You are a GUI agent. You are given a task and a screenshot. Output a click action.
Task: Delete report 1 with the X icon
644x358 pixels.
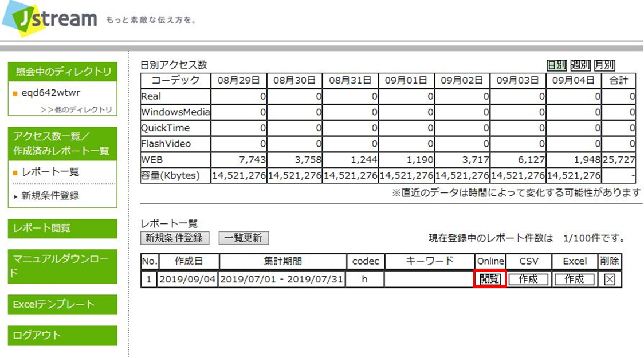tap(610, 280)
